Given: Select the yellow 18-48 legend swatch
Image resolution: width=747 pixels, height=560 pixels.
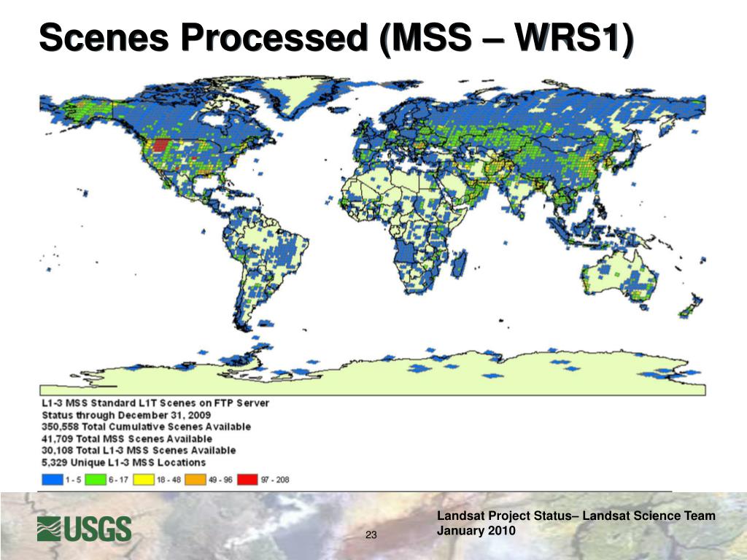Looking at the screenshot, I should point(144,480).
